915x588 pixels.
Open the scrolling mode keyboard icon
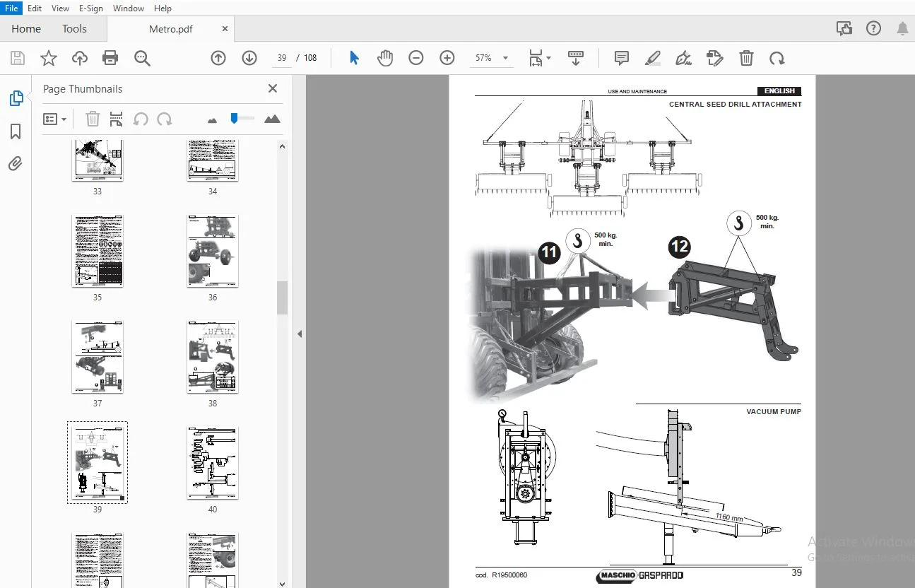[x=576, y=58]
